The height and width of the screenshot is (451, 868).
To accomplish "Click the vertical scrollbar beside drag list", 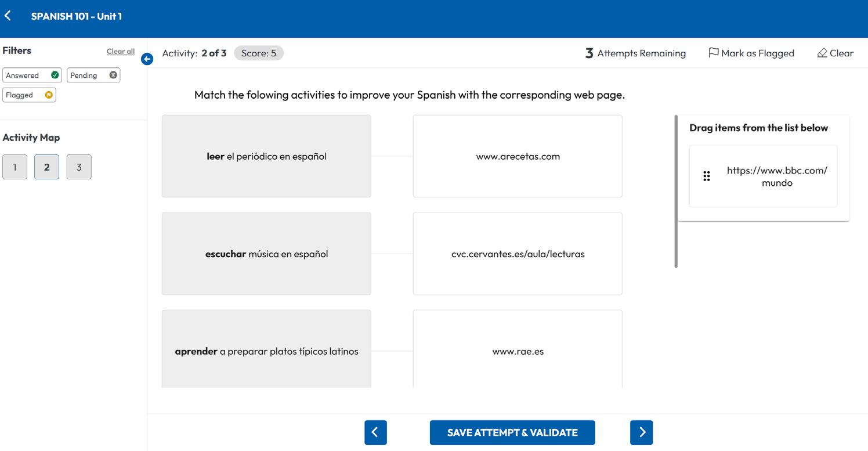I will (676, 192).
